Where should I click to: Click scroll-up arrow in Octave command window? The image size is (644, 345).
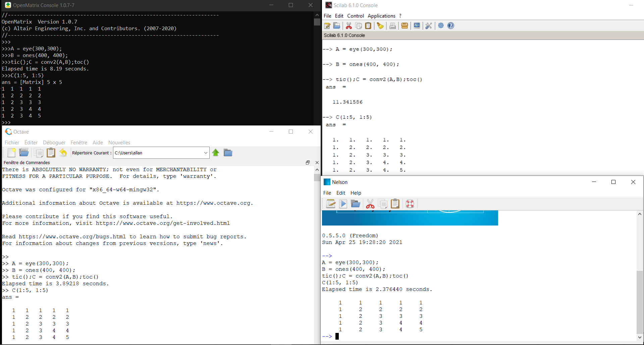point(317,169)
